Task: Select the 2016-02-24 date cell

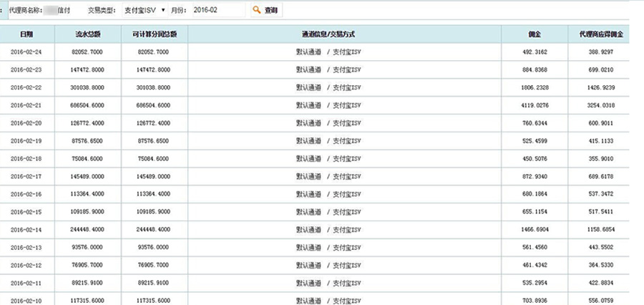Action: (26, 52)
